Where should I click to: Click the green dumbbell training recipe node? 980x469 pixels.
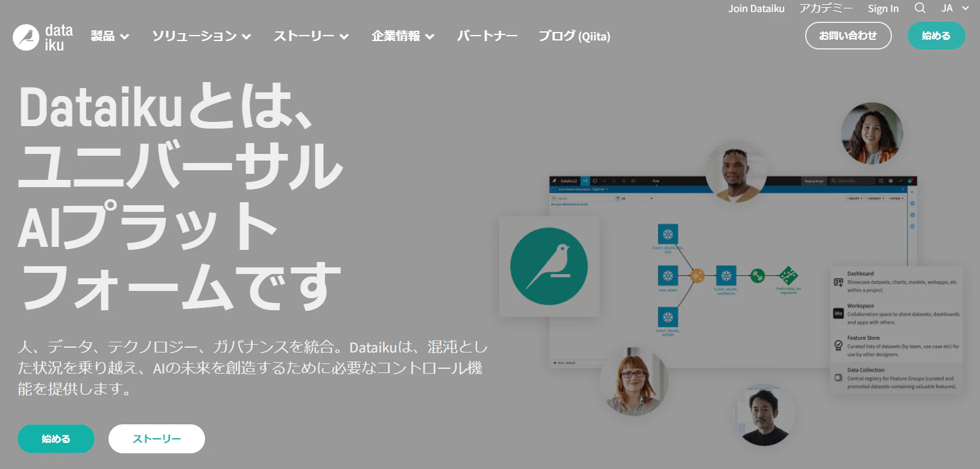[x=757, y=276]
